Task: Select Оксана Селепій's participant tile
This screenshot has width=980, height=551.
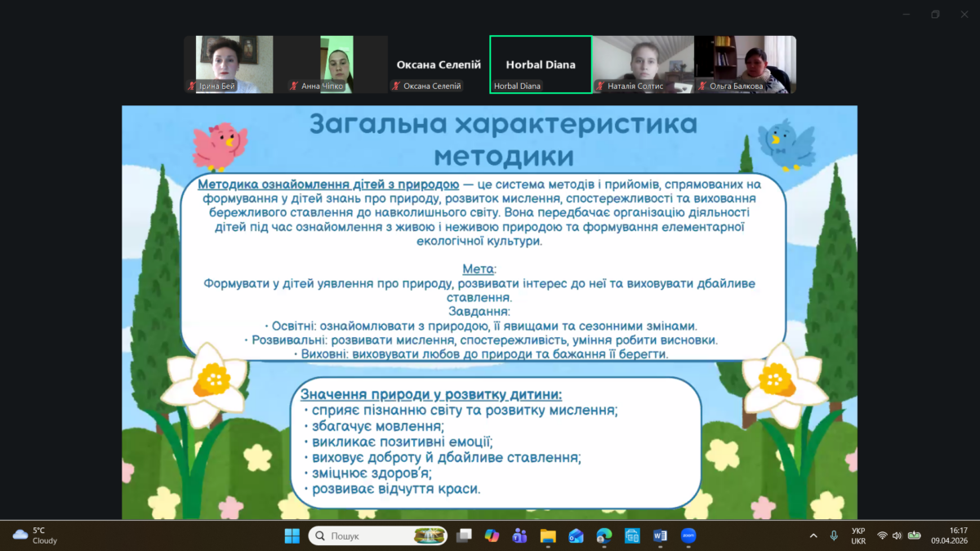Action: click(439, 64)
